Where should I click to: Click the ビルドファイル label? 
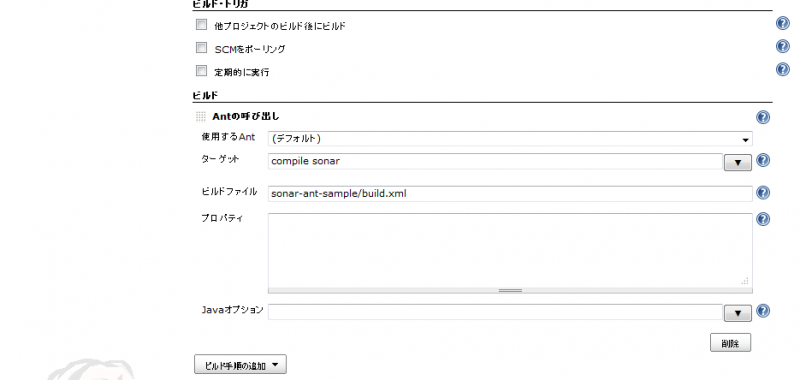tap(229, 191)
